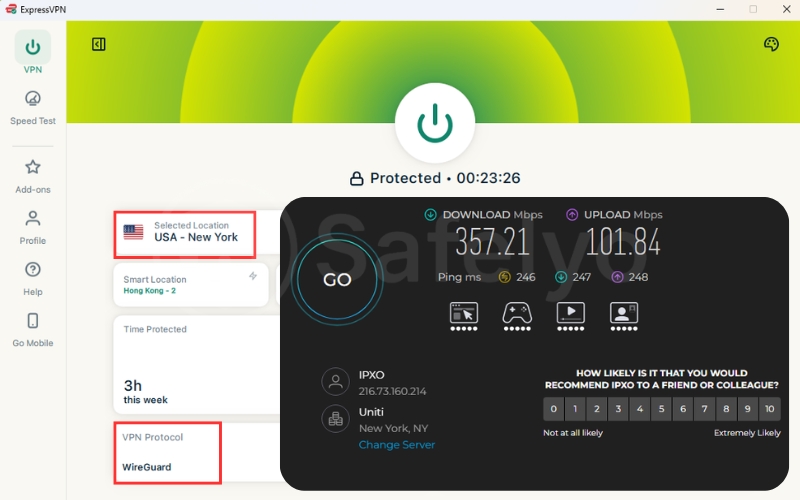Viewport: 800px width, 500px height.
Task: Rate recommendation score 1
Action: coord(575,409)
